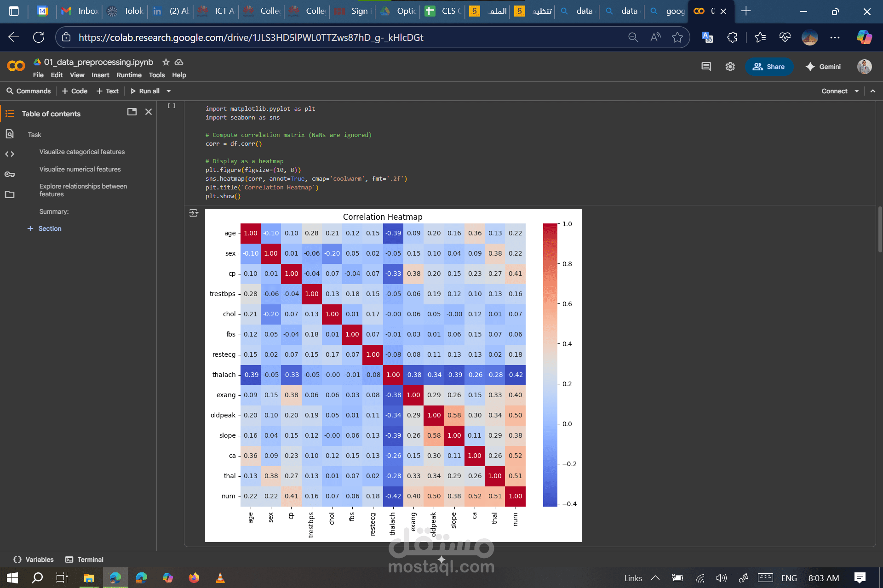883x588 pixels.
Task: Open the notebook settings gear icon
Action: pos(730,67)
